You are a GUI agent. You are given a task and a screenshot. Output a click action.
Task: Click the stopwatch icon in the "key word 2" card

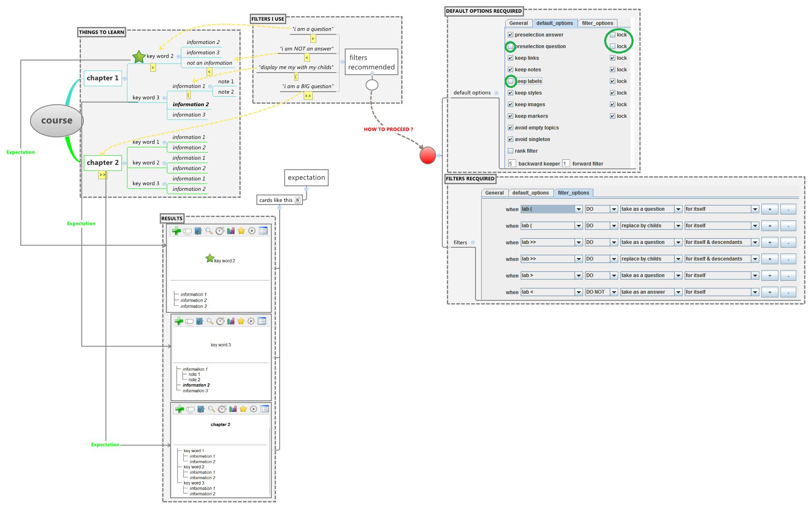219,231
